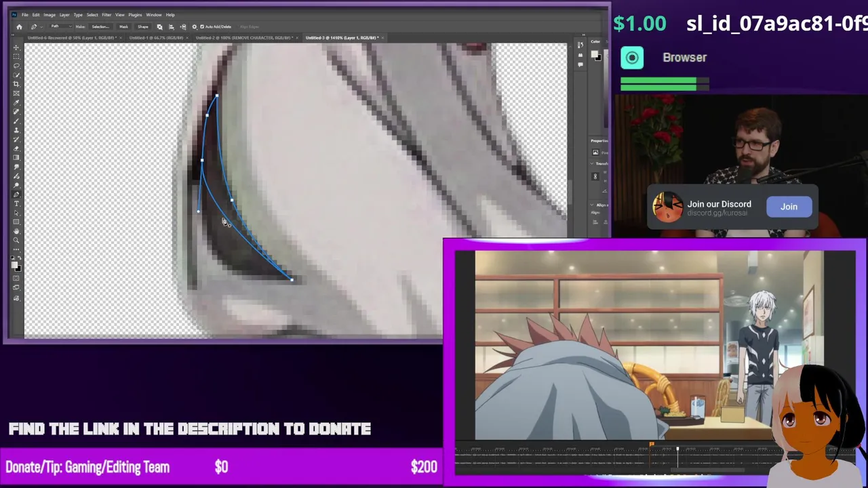Select the Horizontal Type tool
The height and width of the screenshot is (488, 868).
pos(16,203)
